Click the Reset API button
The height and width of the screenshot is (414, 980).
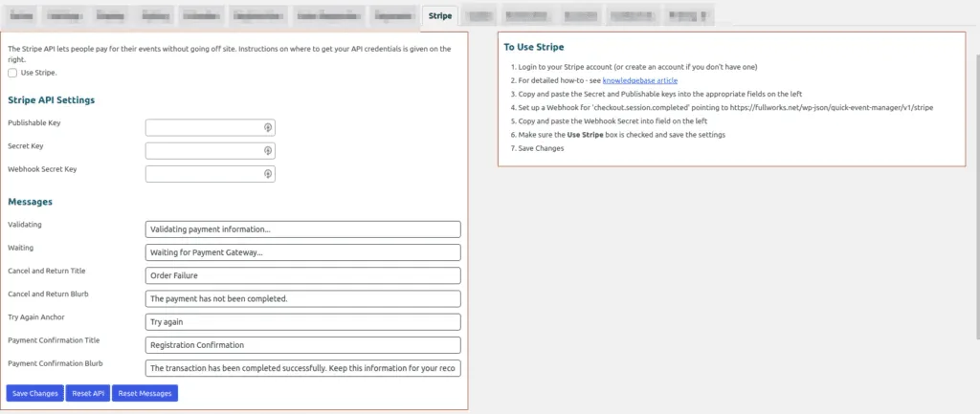[x=87, y=393]
